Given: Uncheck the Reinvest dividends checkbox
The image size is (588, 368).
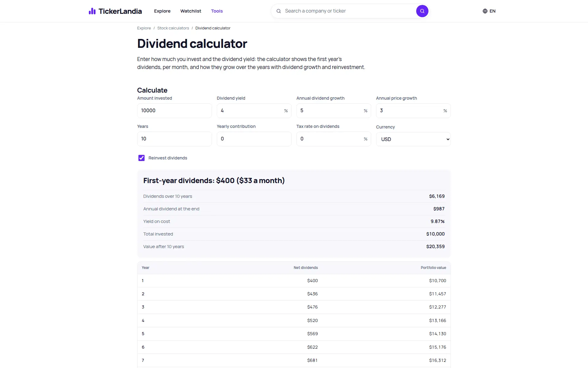Looking at the screenshot, I should pyautogui.click(x=141, y=158).
